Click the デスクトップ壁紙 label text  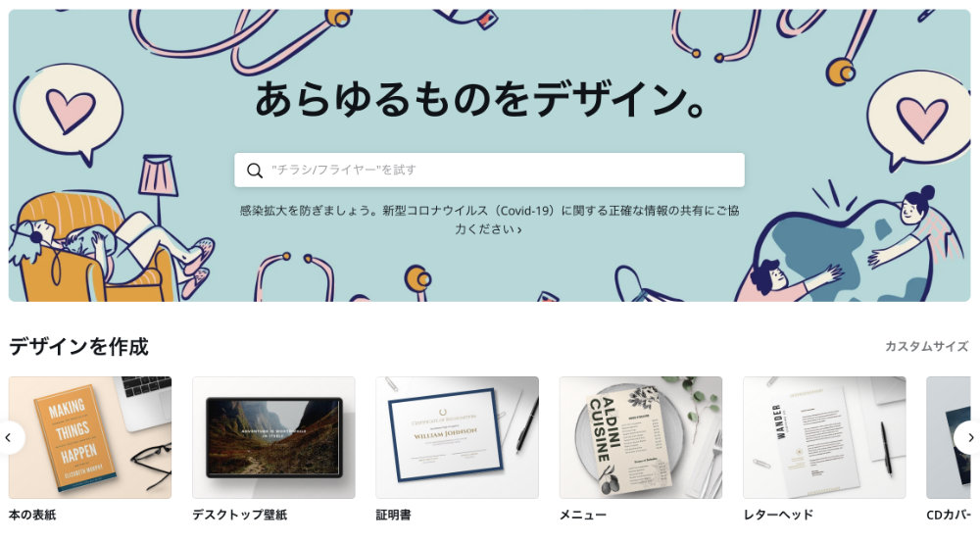(x=239, y=515)
